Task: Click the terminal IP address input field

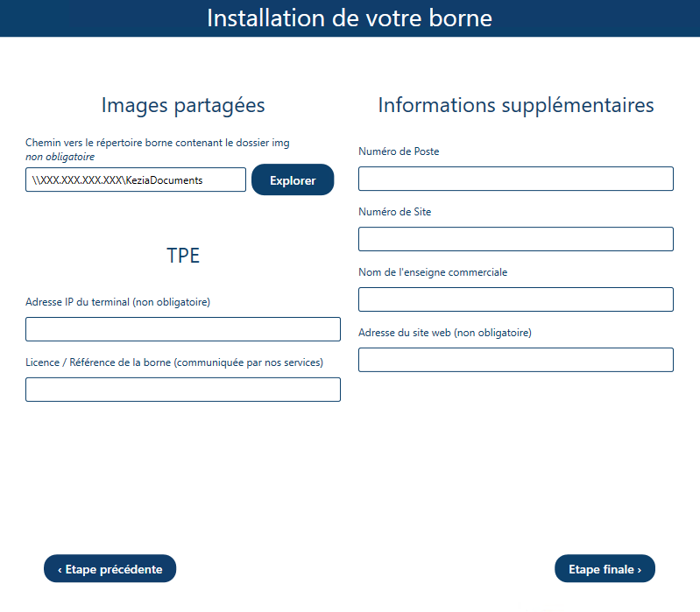Action: point(182,329)
